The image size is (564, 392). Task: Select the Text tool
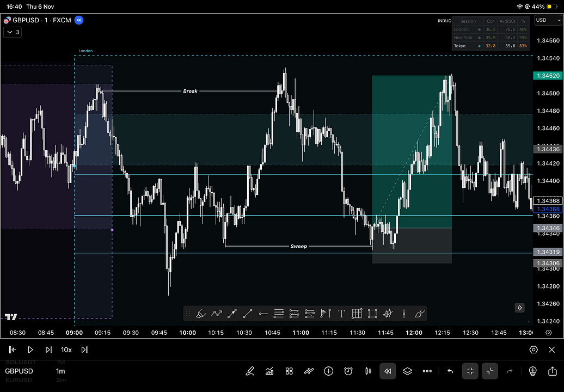(341, 314)
